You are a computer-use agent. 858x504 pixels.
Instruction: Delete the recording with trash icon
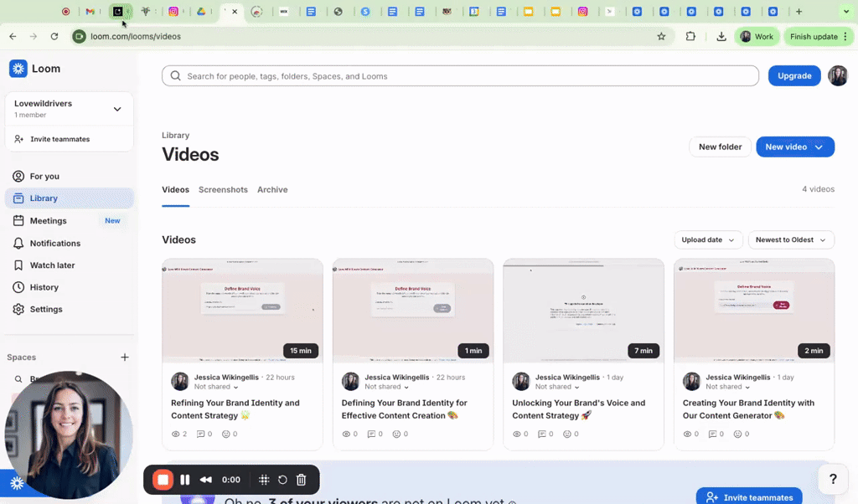(301, 480)
